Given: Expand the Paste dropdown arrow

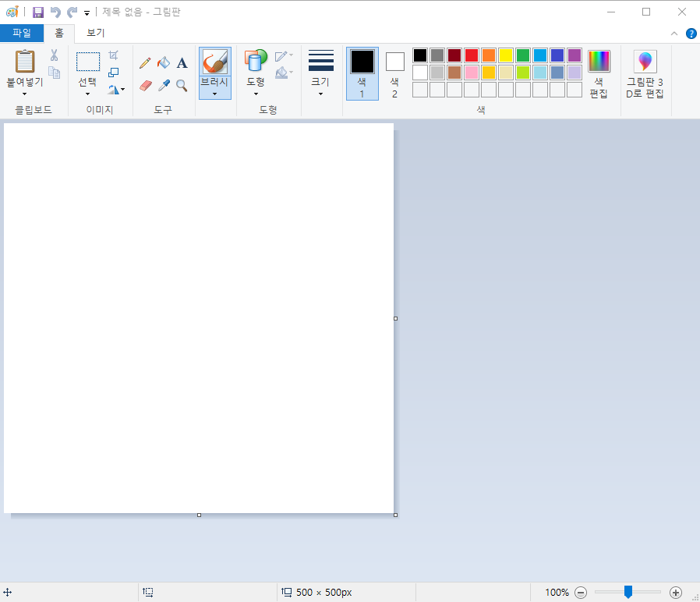Looking at the screenshot, I should click(x=24, y=94).
